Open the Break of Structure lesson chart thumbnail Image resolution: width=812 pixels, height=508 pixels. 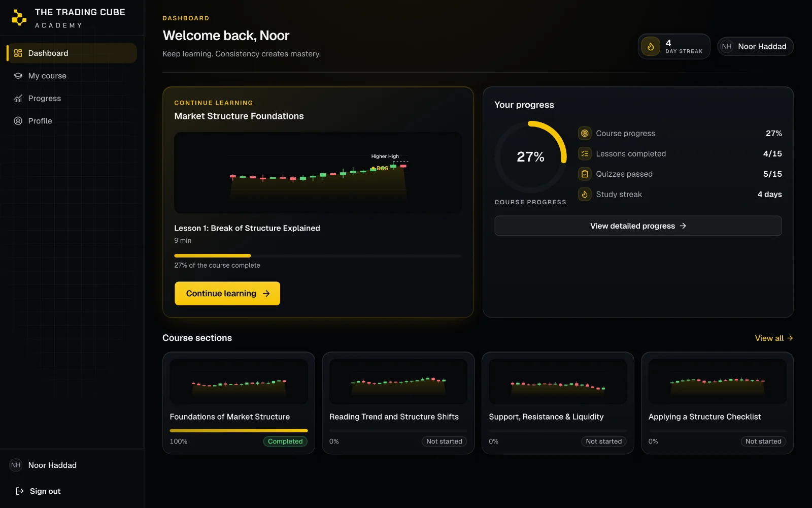(318, 173)
